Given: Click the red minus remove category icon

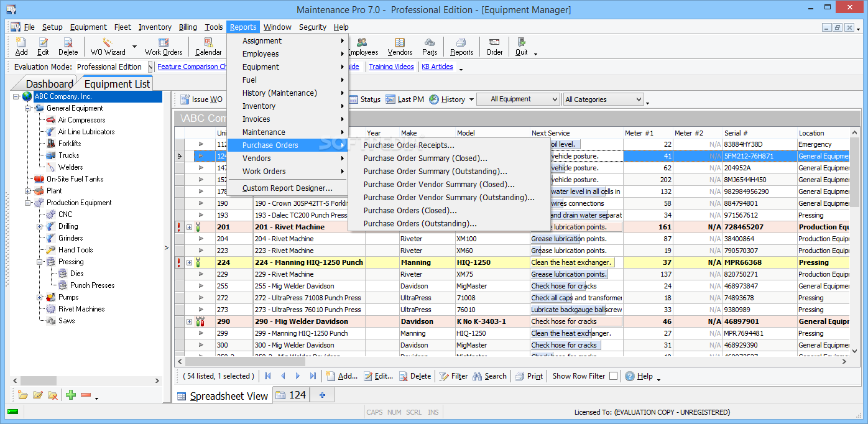Looking at the screenshot, I should (86, 395).
